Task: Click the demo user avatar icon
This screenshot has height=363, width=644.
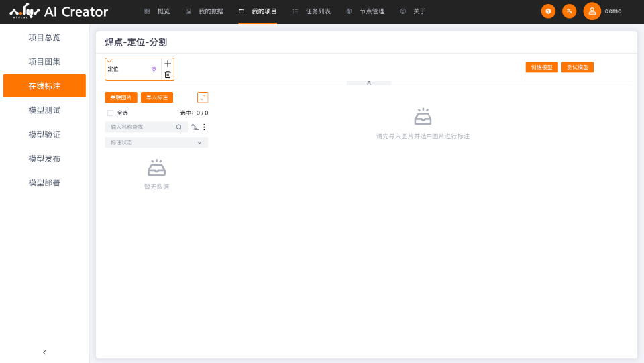Action: [x=592, y=11]
